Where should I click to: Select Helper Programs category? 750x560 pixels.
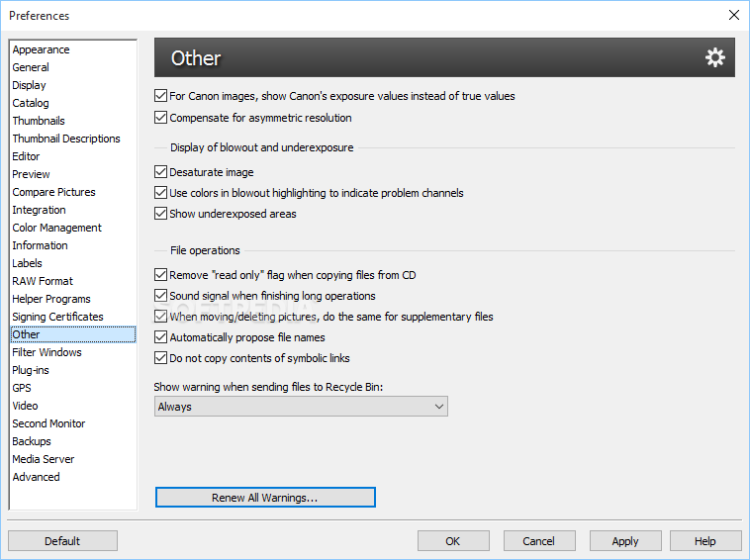(72, 299)
